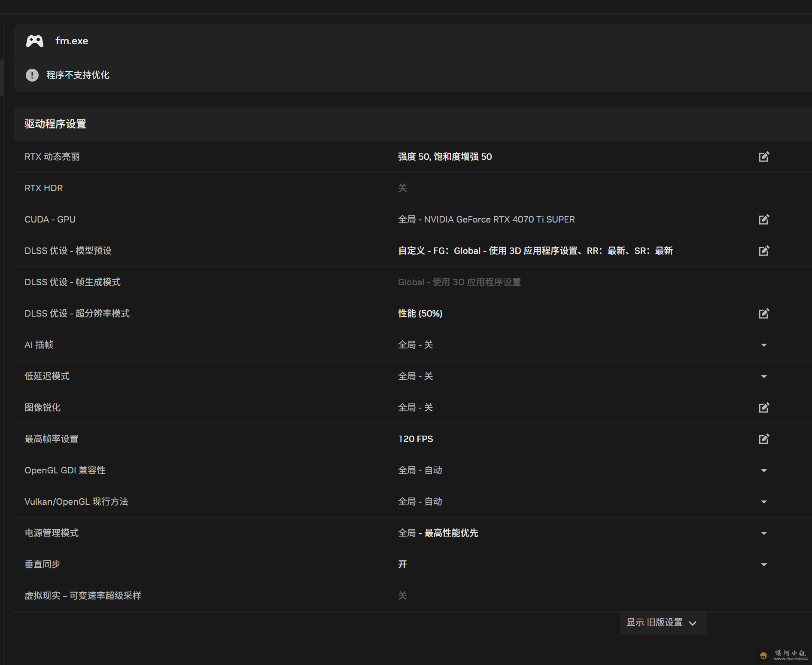Expand OpenGL GDI 兼容性 dropdown
The image size is (812, 665).
[763, 470]
